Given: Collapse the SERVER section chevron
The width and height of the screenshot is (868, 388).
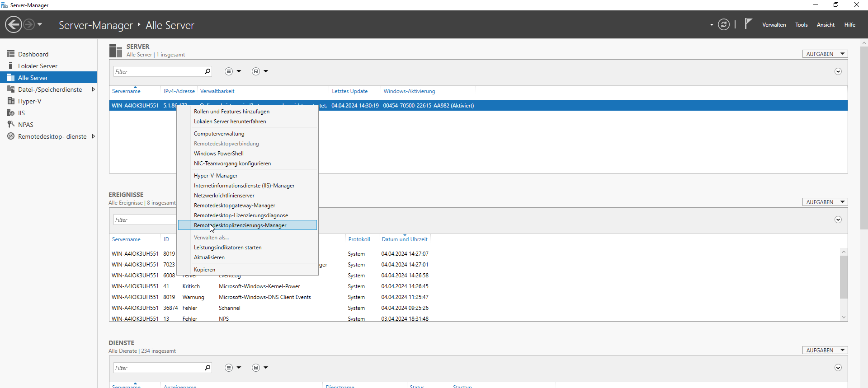Looking at the screenshot, I should pos(838,71).
